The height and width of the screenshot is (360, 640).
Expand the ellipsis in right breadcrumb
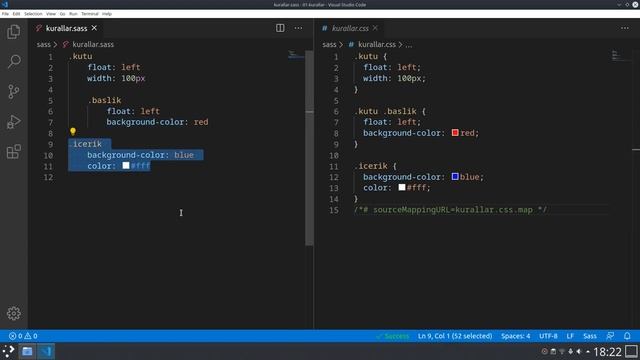[409, 44]
